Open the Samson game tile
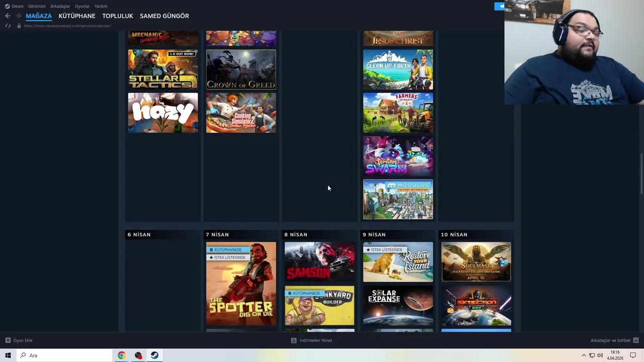Viewport: 644px width, 362px height. coord(319,262)
